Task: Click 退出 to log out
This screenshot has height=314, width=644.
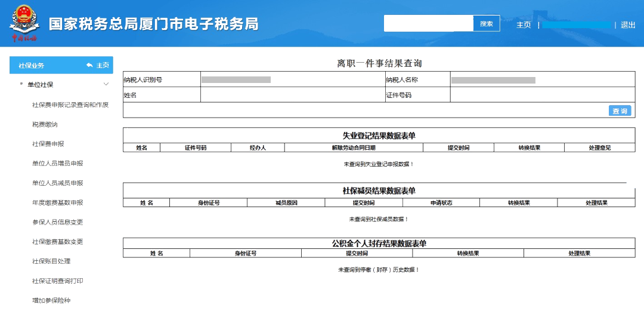Action: click(628, 25)
